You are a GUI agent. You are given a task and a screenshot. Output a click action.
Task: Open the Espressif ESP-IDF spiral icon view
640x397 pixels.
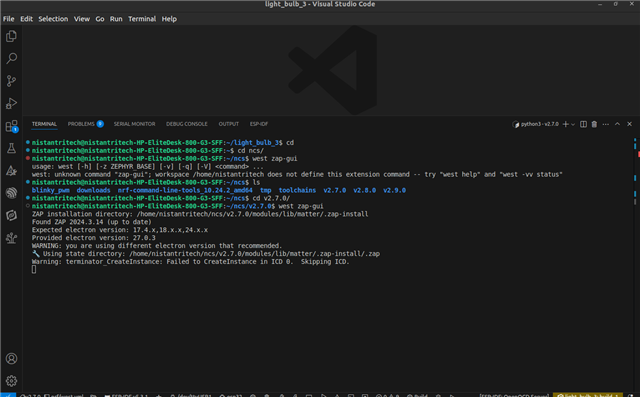(11, 193)
